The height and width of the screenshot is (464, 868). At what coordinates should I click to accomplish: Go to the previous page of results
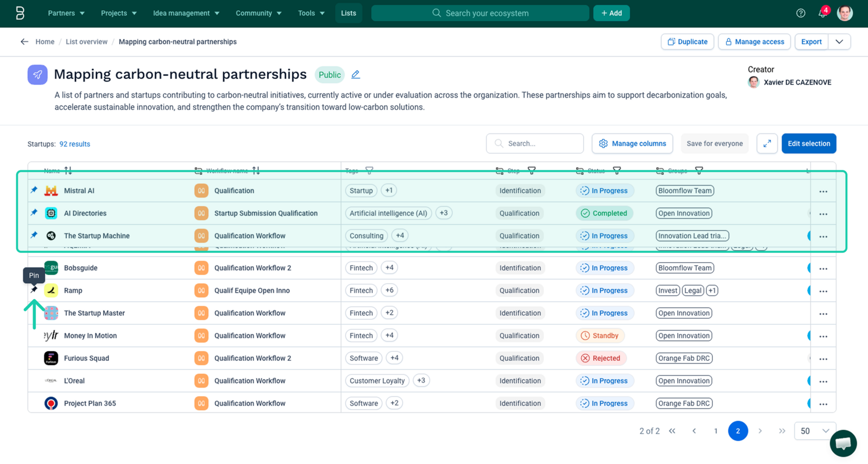[694, 431]
